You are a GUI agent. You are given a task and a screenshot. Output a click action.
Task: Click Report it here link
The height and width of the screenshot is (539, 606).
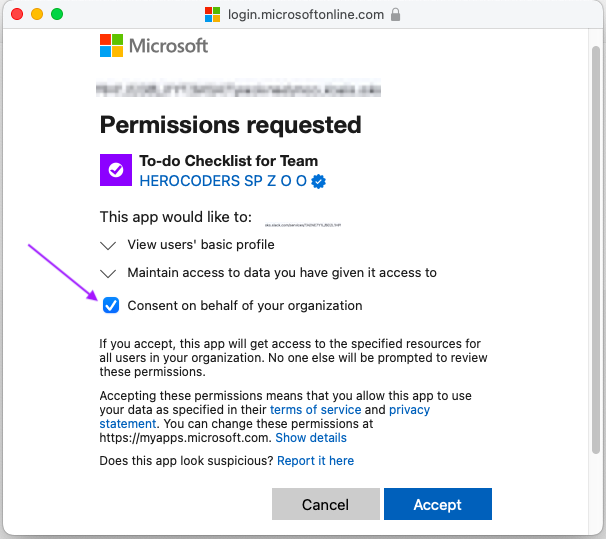pyautogui.click(x=315, y=461)
